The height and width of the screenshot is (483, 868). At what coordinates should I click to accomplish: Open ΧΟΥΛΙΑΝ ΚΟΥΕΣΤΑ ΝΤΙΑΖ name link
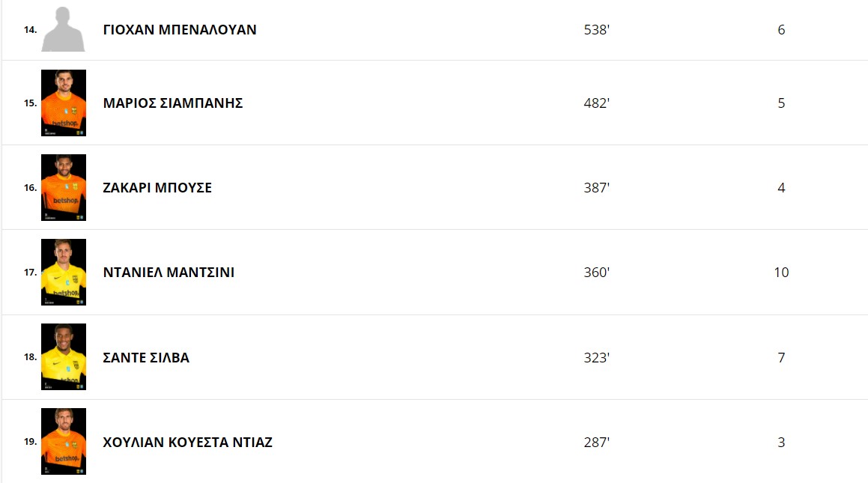tap(188, 443)
